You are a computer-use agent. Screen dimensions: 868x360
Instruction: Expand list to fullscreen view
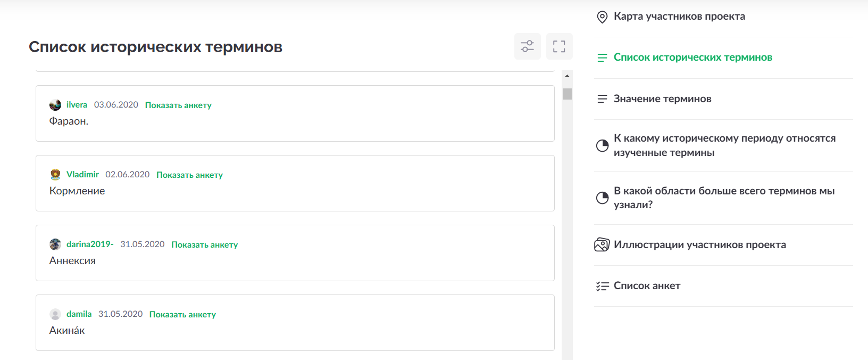click(559, 46)
